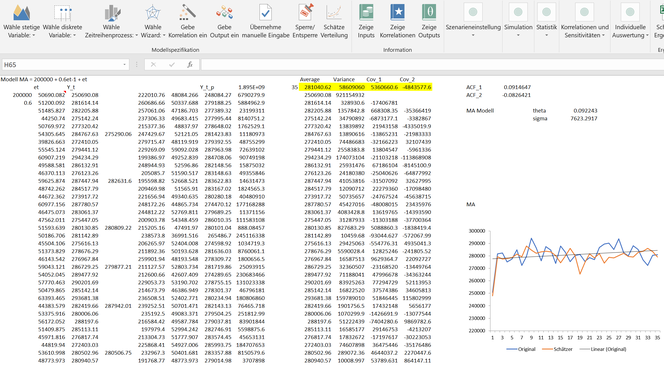Expand the Wähle diskrete Variable dropdown arrow
664x370 pixels.
74,36
